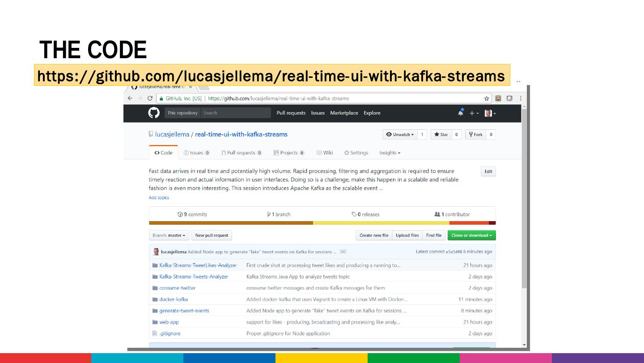644x363 pixels.
Task: Open the .gitignore file
Action: (170, 333)
